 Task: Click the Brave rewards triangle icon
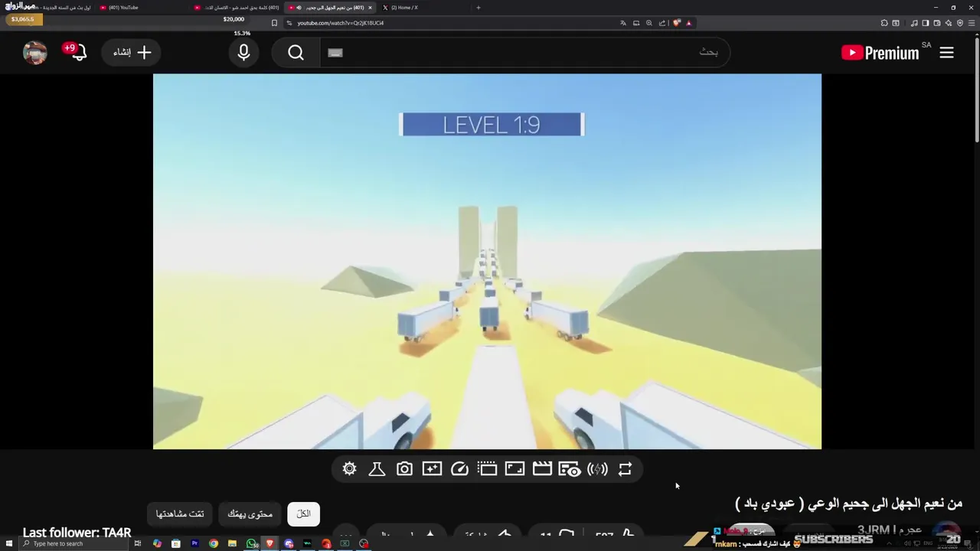(689, 23)
